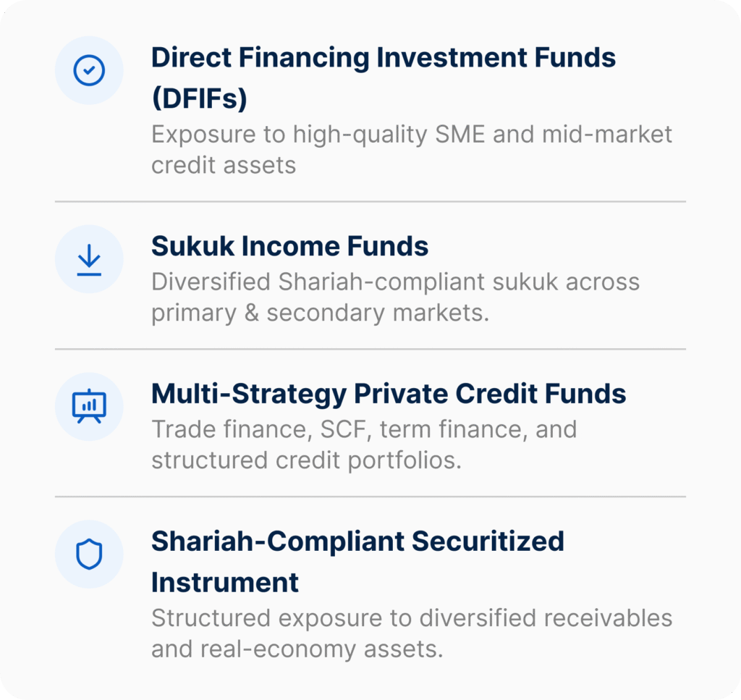Click "and real-economy assets." text line
The width and height of the screenshot is (741, 700).
[x=297, y=649]
